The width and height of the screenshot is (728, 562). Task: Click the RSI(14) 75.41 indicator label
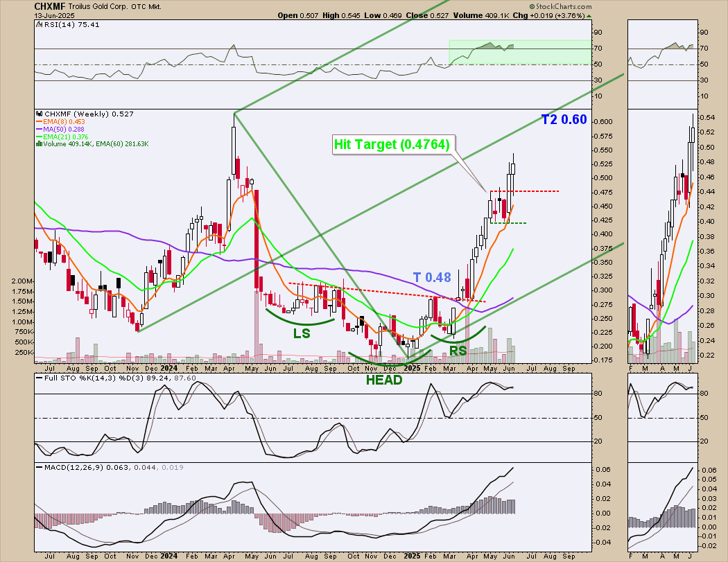72,24
